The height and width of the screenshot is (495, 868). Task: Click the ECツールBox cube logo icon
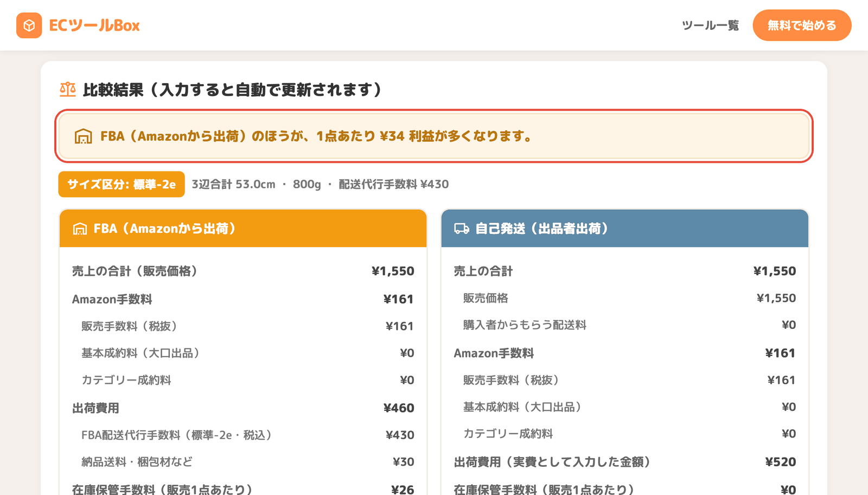[29, 26]
